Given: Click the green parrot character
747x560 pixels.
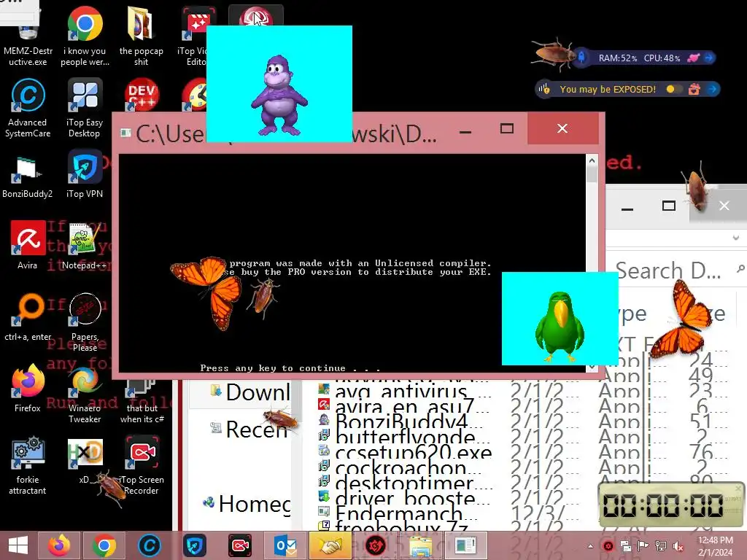Looking at the screenshot, I should pyautogui.click(x=560, y=327).
